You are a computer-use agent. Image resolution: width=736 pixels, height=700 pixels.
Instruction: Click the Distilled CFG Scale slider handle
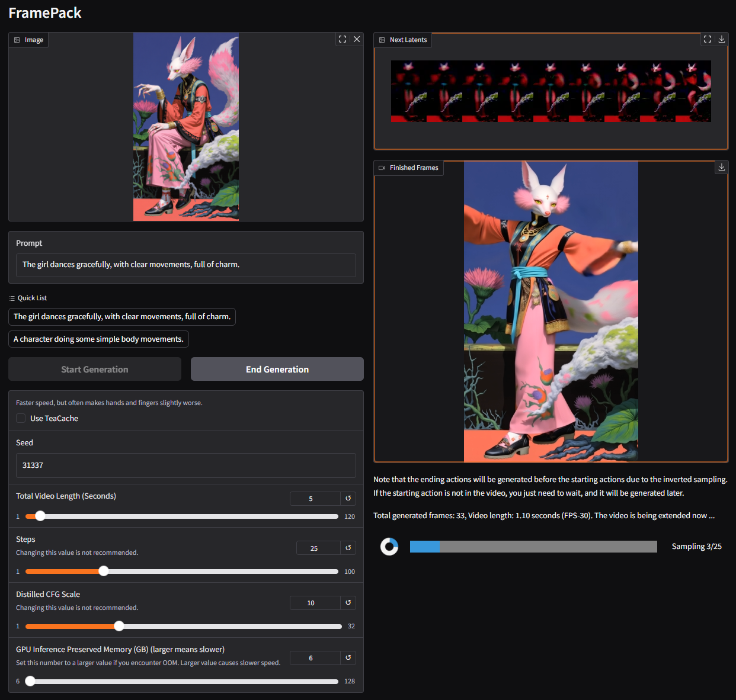pos(119,626)
